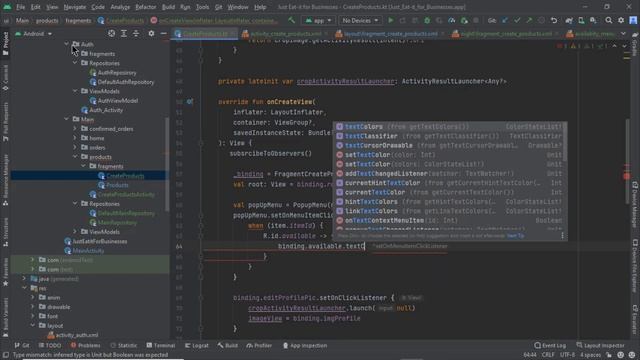640x360 pixels.
Task: Open the Problems tool window
Action: (85, 345)
